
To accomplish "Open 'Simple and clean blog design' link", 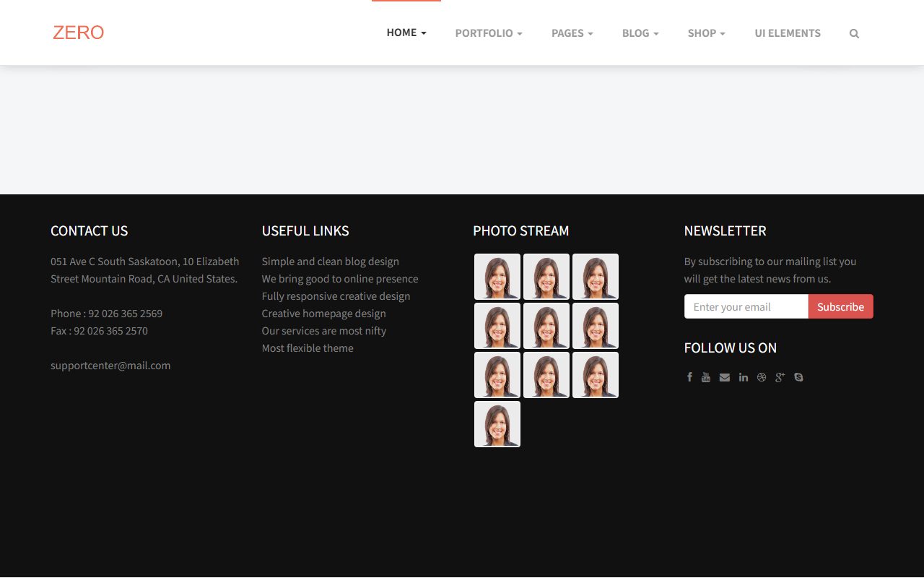I will point(330,262).
